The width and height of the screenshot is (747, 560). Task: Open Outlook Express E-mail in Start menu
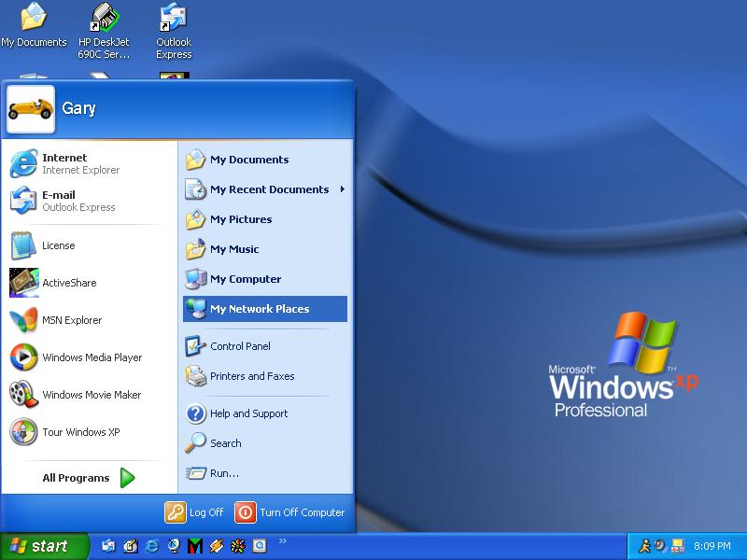(89, 201)
